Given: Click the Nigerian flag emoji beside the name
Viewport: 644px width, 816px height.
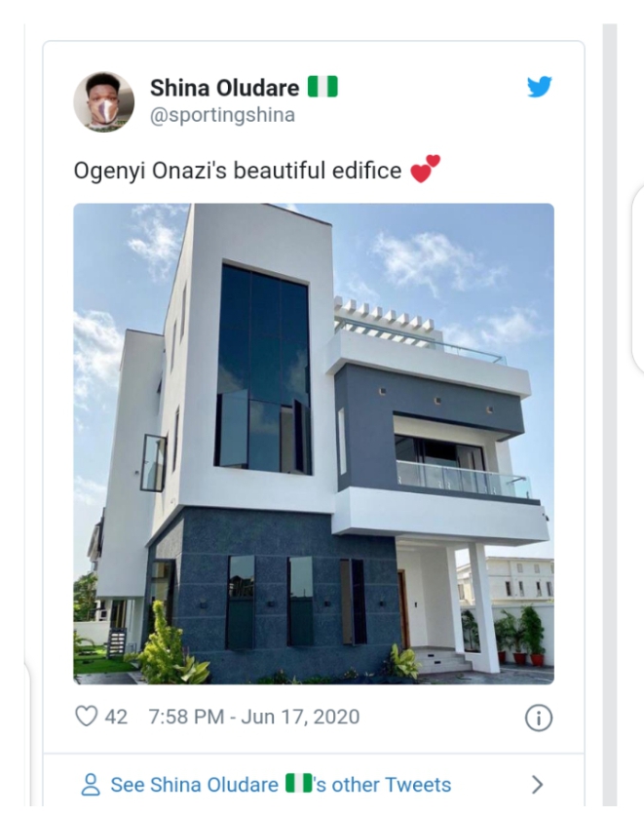Looking at the screenshot, I should (x=322, y=87).
